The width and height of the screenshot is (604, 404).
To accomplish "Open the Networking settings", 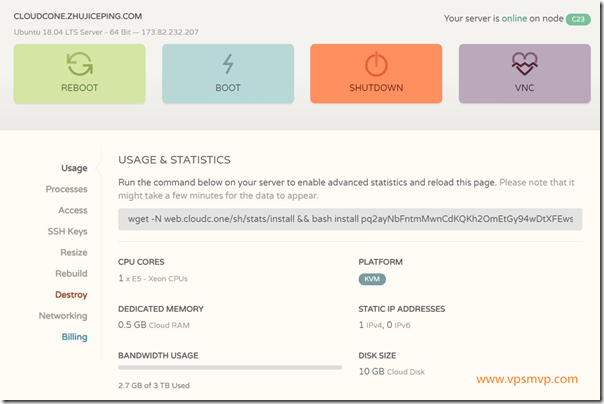I will [x=63, y=316].
